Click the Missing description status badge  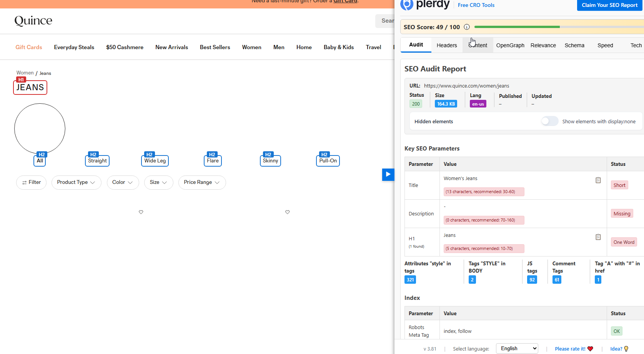click(x=622, y=213)
